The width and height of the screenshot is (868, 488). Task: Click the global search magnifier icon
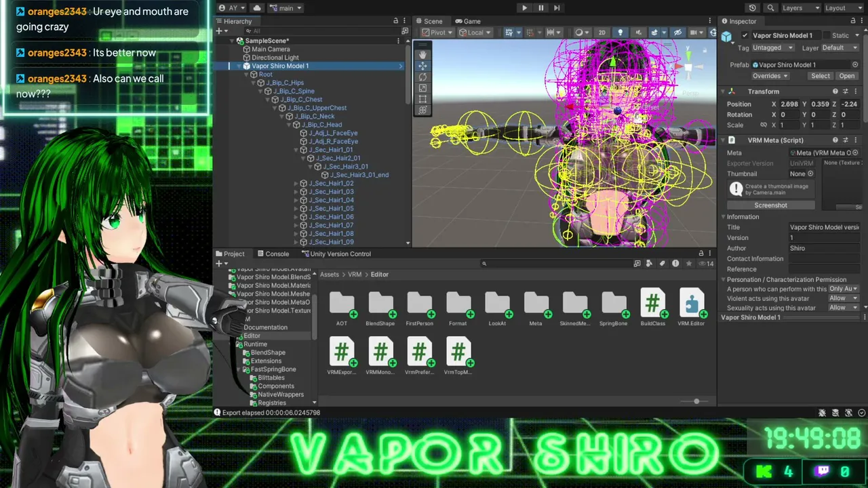pyautogui.click(x=770, y=8)
